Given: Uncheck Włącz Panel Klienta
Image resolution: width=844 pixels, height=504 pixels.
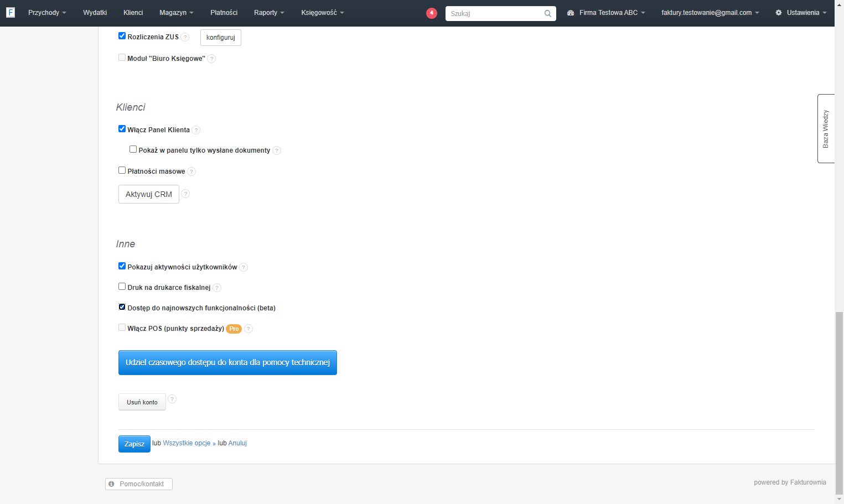Looking at the screenshot, I should (122, 129).
